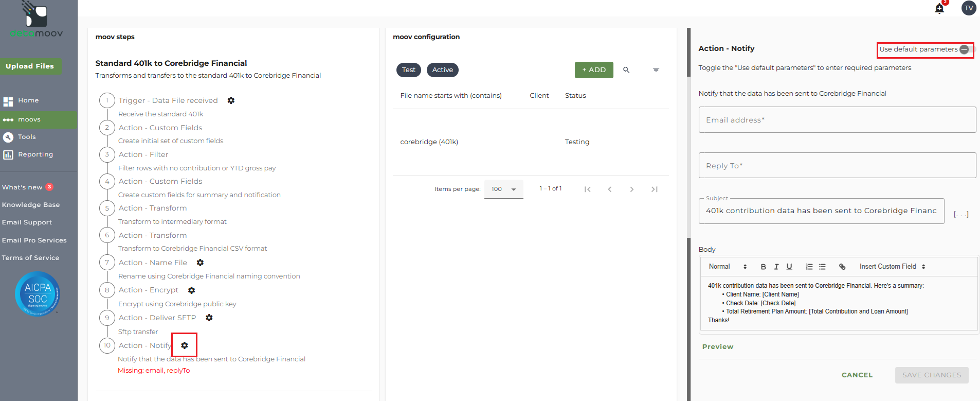Open Normal text style dropdown
Image resolution: width=980 pixels, height=401 pixels.
point(728,267)
